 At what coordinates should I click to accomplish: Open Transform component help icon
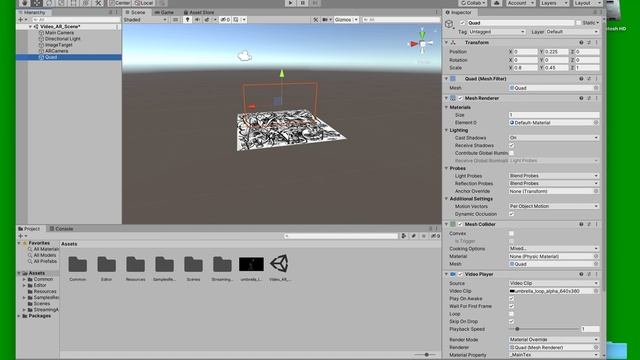(x=581, y=42)
